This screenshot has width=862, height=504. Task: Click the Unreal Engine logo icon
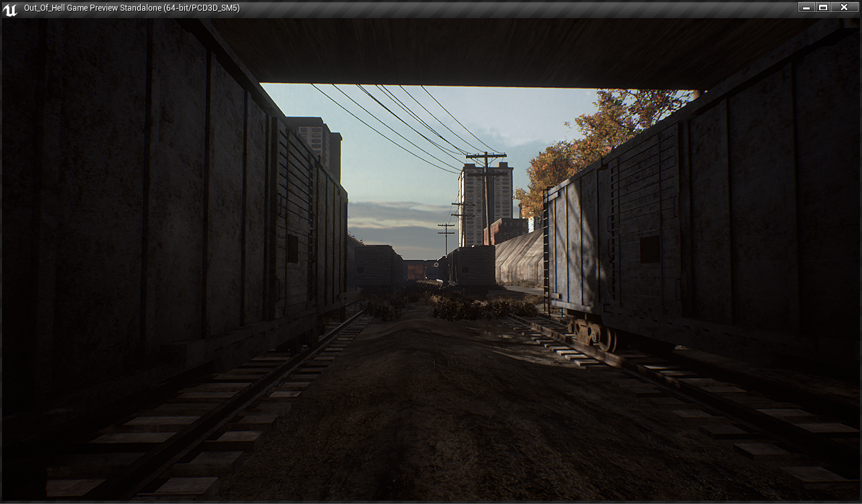point(10,9)
